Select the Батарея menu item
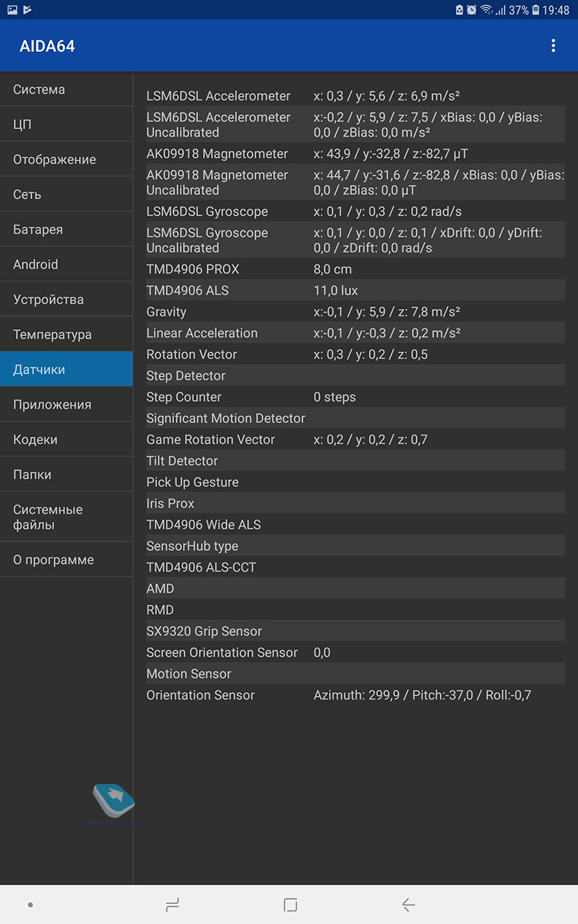 click(x=66, y=230)
